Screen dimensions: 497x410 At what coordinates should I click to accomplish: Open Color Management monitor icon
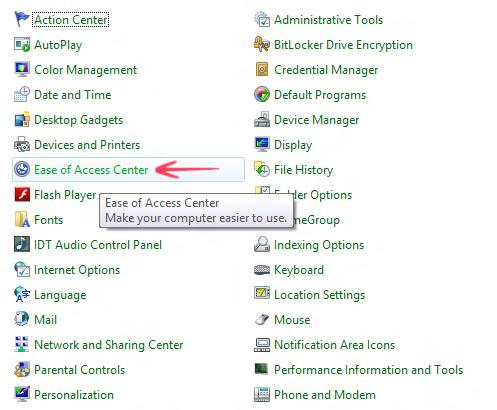(22, 69)
